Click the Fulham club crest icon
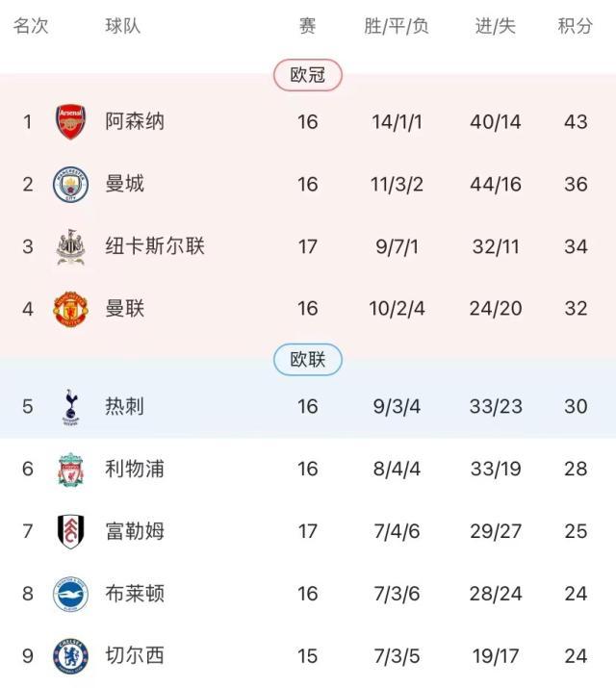The width and height of the screenshot is (616, 688). click(x=70, y=531)
